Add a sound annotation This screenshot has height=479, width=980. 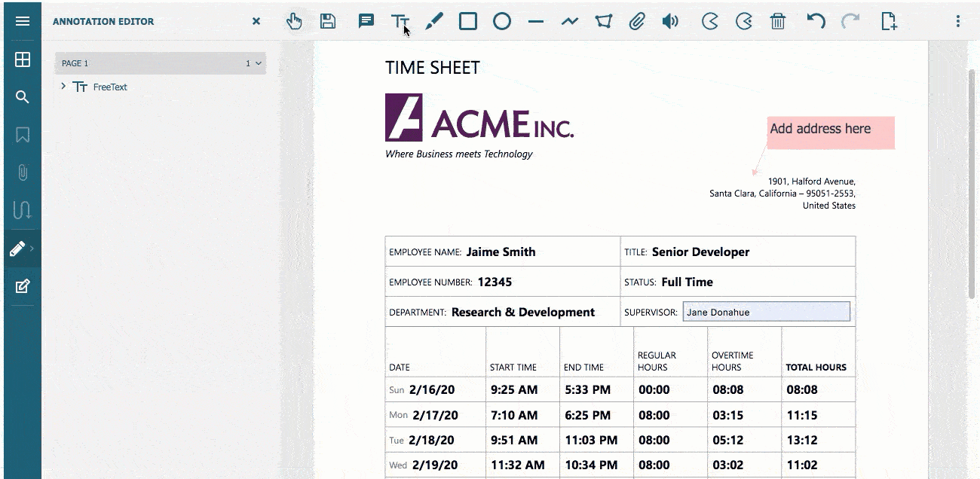pyautogui.click(x=670, y=21)
